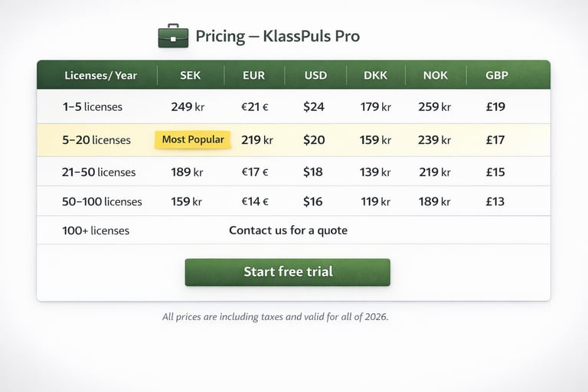Click the Pricing — KlassPuls Pro heading

click(x=277, y=36)
